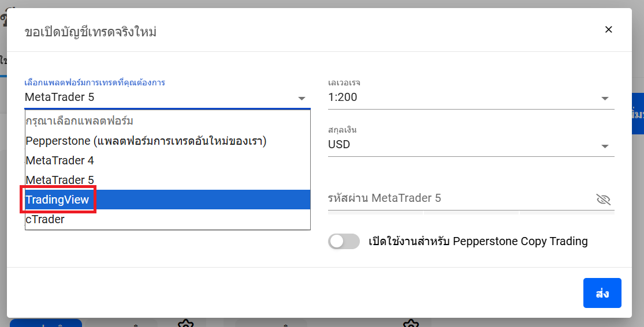Close the new live account dialog
Screen dimensions: 644x327
pos(608,29)
